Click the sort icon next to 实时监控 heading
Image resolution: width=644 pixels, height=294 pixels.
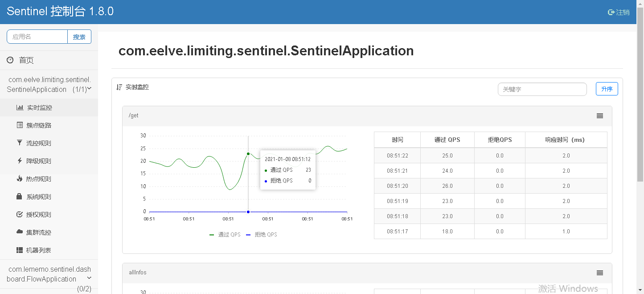pos(119,87)
